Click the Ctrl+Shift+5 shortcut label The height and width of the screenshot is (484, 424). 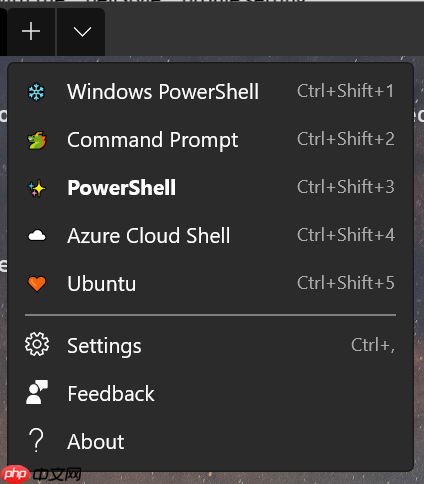[x=346, y=283]
